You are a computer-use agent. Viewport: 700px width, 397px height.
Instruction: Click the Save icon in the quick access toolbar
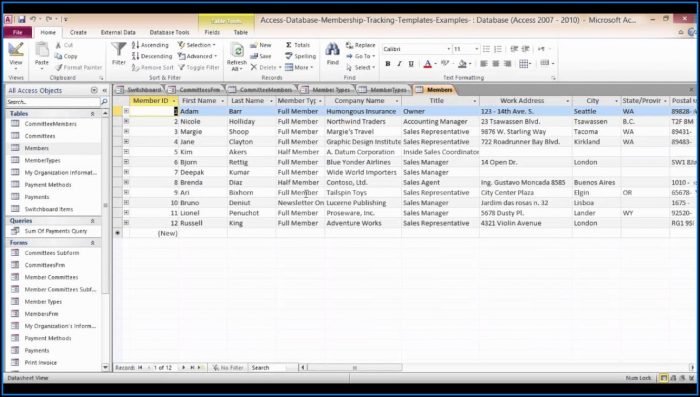(21, 19)
